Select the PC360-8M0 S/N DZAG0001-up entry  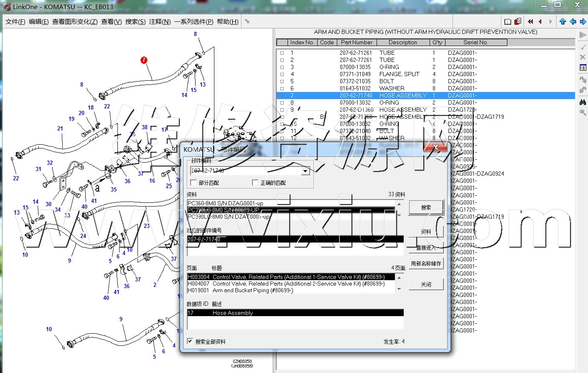pos(226,203)
